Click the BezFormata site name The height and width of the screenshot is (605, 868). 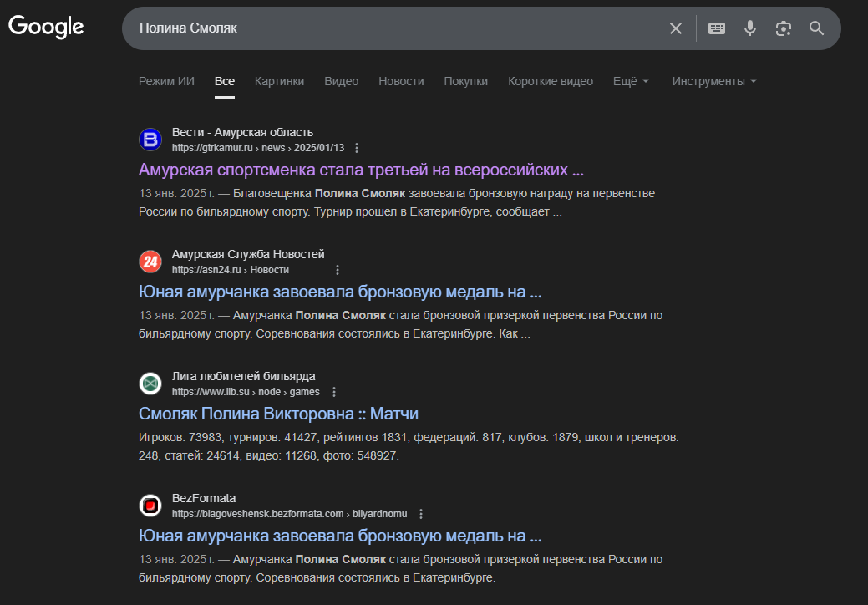(x=204, y=498)
